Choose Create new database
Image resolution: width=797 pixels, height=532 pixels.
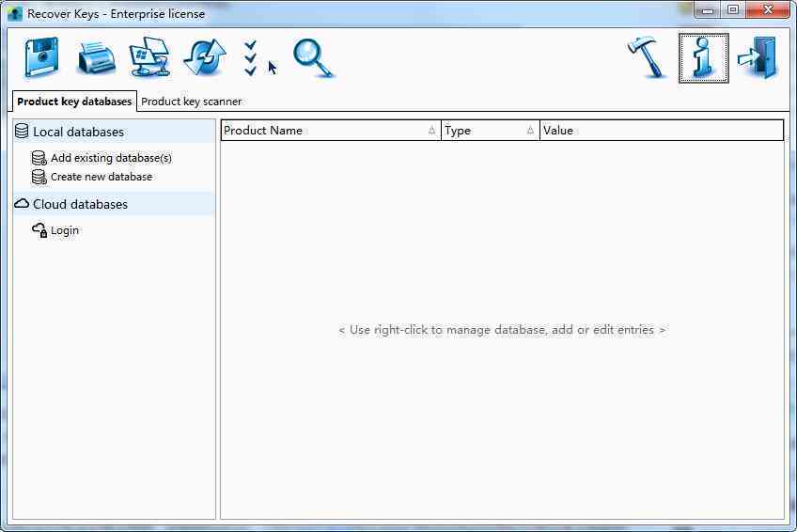coord(102,177)
